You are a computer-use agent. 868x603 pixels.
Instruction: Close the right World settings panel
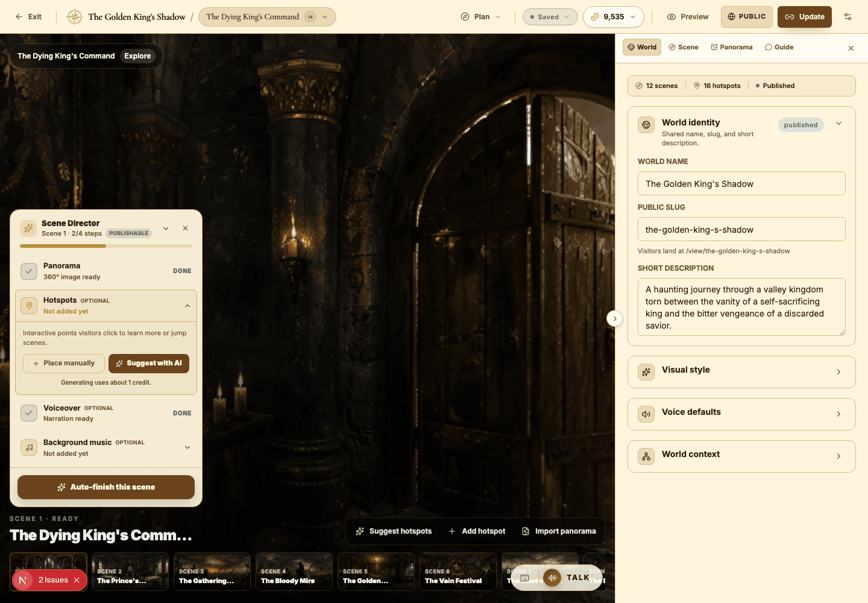point(851,48)
